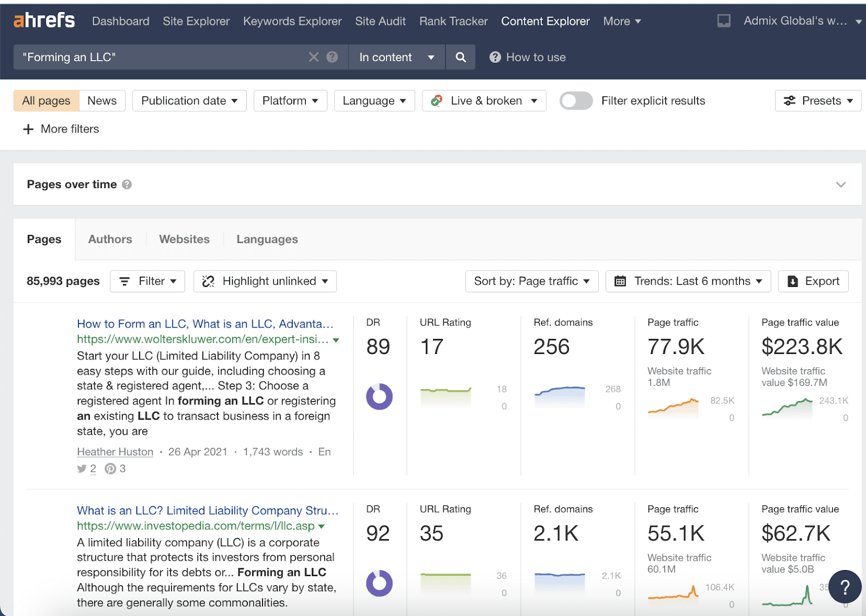
Task: Expand the investopedia URL dropdown arrow
Action: coord(322,526)
